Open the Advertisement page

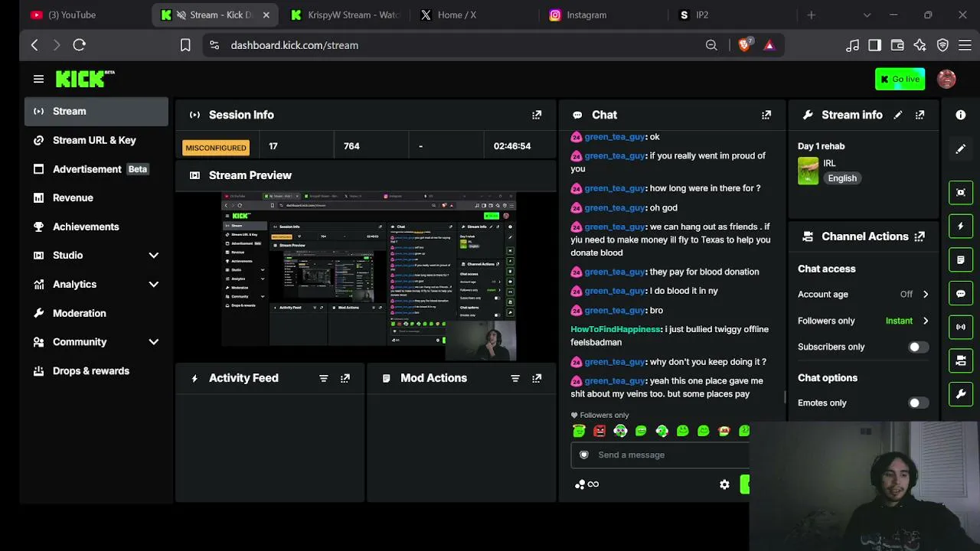(x=96, y=169)
